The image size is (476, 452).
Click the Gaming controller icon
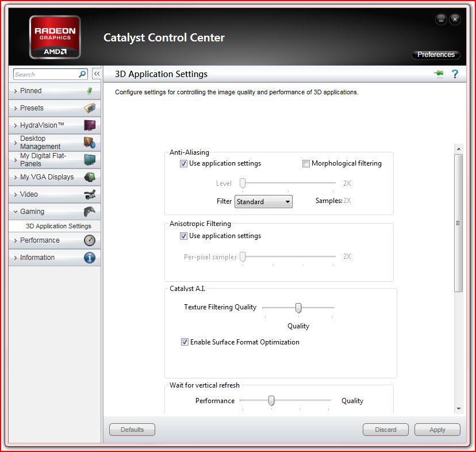coord(90,211)
